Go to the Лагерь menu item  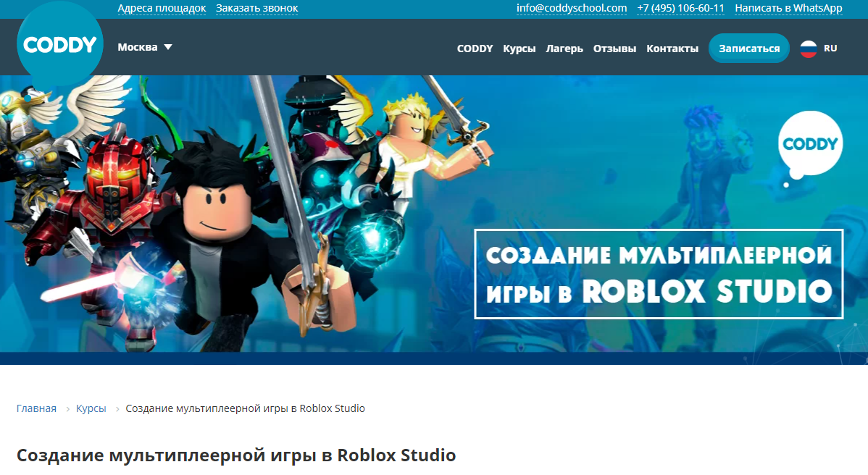(x=564, y=49)
